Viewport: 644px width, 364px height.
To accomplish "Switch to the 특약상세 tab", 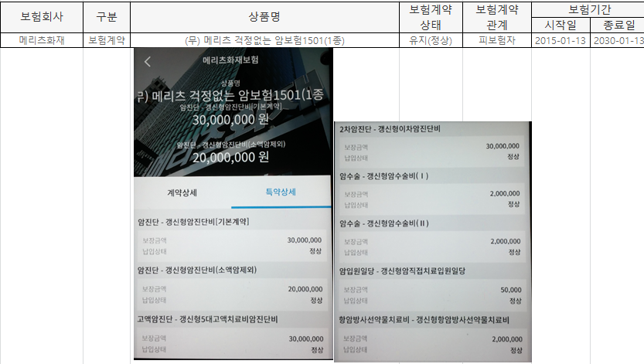I will click(x=281, y=192).
